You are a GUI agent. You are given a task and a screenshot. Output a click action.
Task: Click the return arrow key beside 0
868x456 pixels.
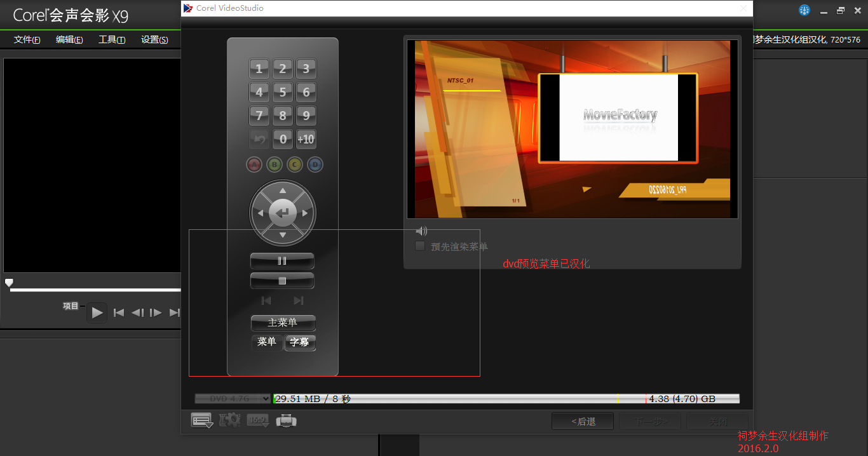click(x=259, y=139)
